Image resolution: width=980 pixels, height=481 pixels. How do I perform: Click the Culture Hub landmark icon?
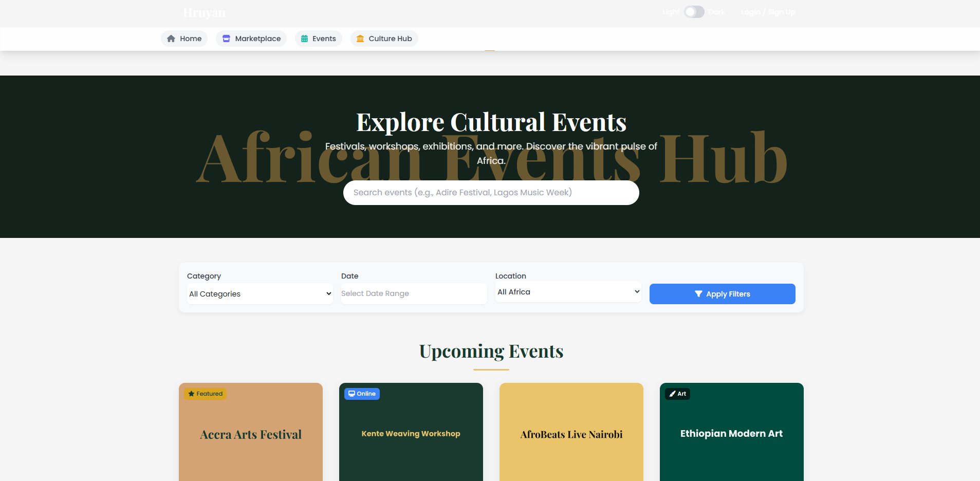(x=360, y=39)
